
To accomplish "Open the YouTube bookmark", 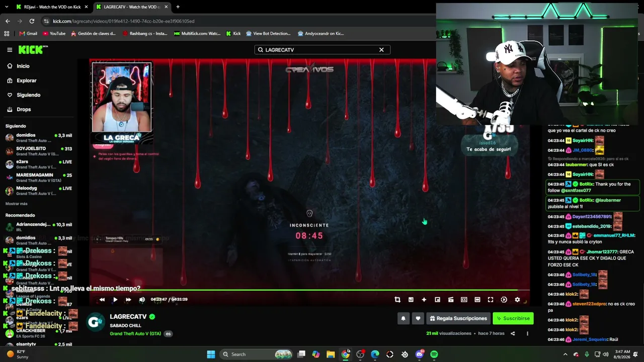I will [x=54, y=34].
